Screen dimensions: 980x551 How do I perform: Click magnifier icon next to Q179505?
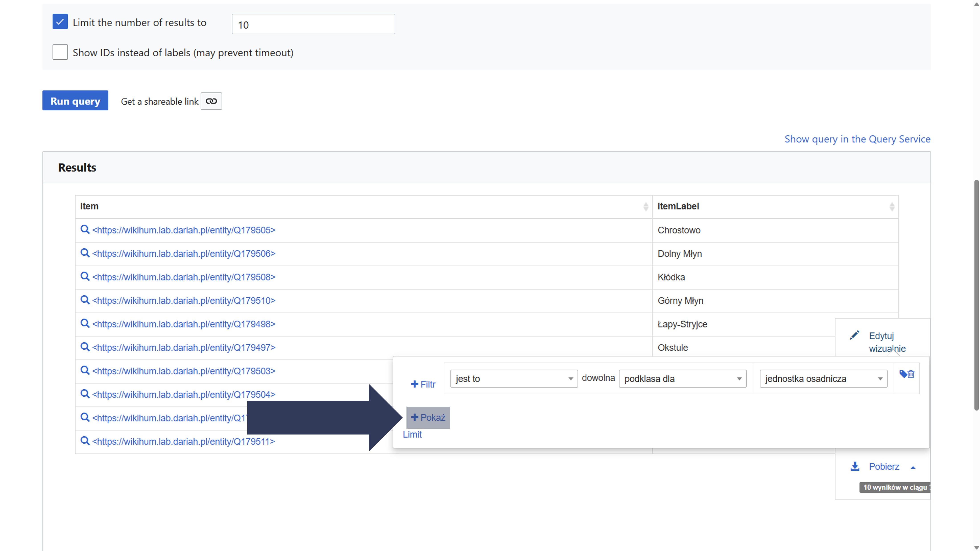[x=85, y=229]
